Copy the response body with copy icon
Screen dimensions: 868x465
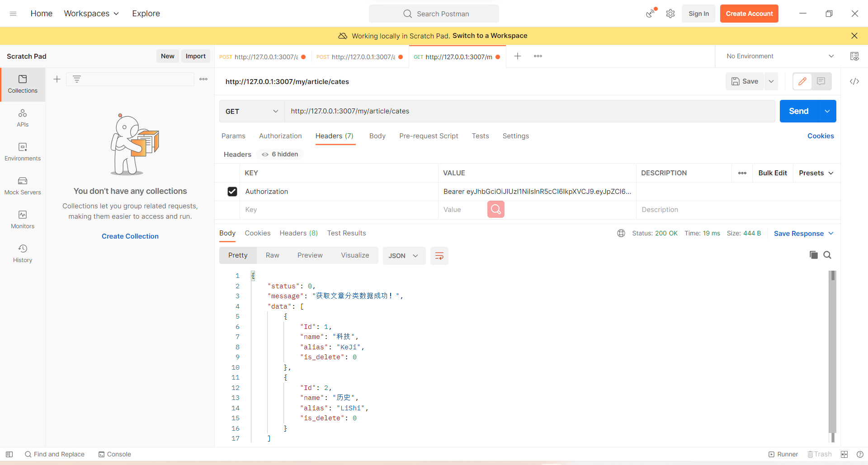[x=814, y=255]
